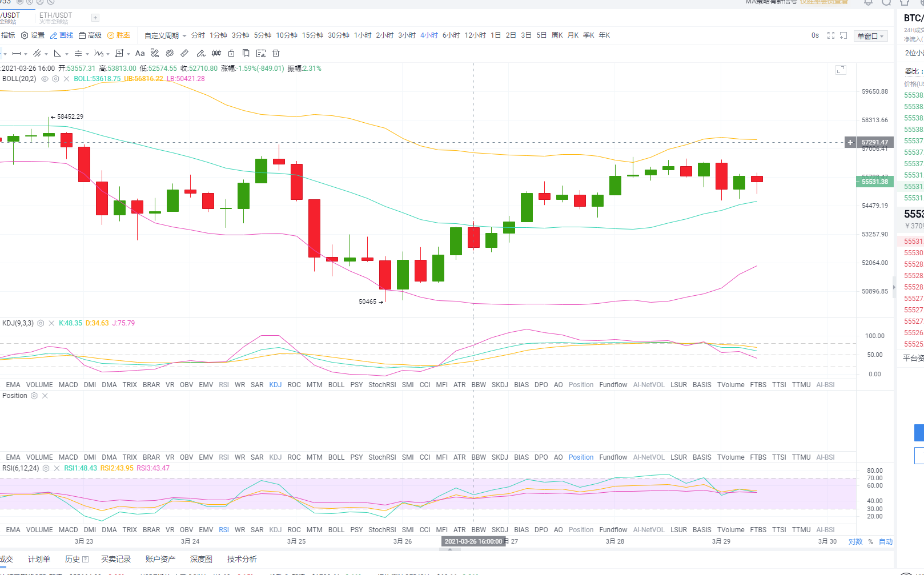Open the 胜率 win-rate feature
The image size is (924, 575).
coord(119,35)
